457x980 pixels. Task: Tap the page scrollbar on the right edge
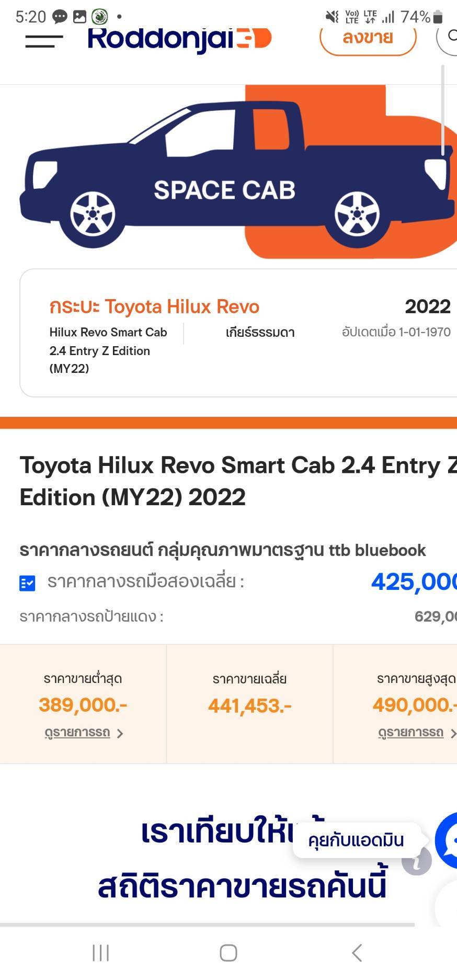click(443, 110)
